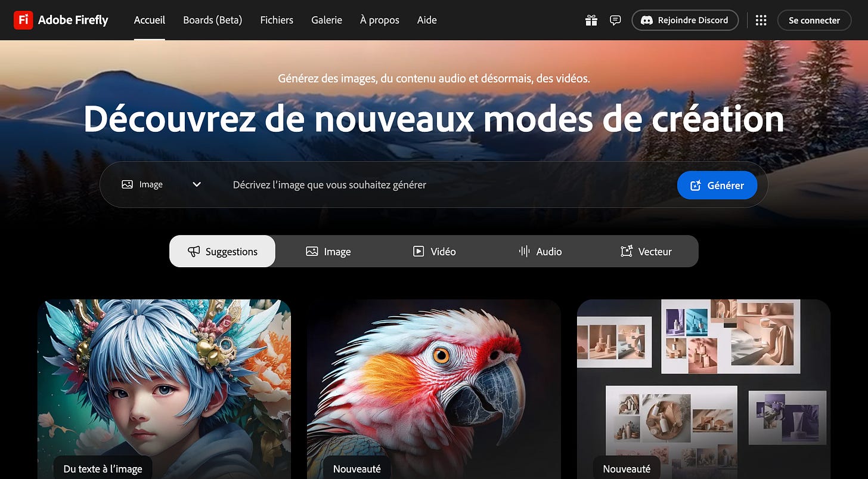Click the play icon in Vidéo tab
The height and width of the screenshot is (479, 868).
pos(418,251)
